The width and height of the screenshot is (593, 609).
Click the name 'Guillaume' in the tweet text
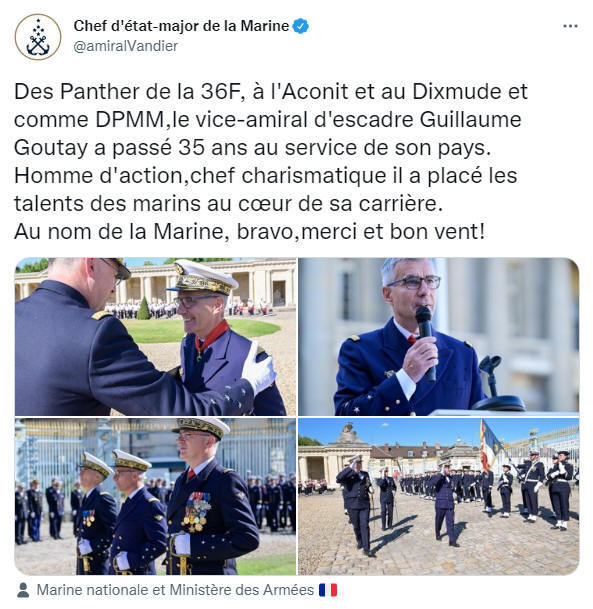pos(470,119)
